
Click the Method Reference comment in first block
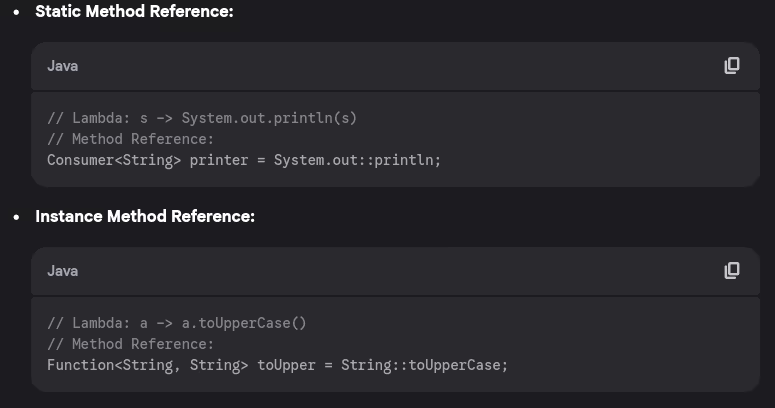point(130,139)
